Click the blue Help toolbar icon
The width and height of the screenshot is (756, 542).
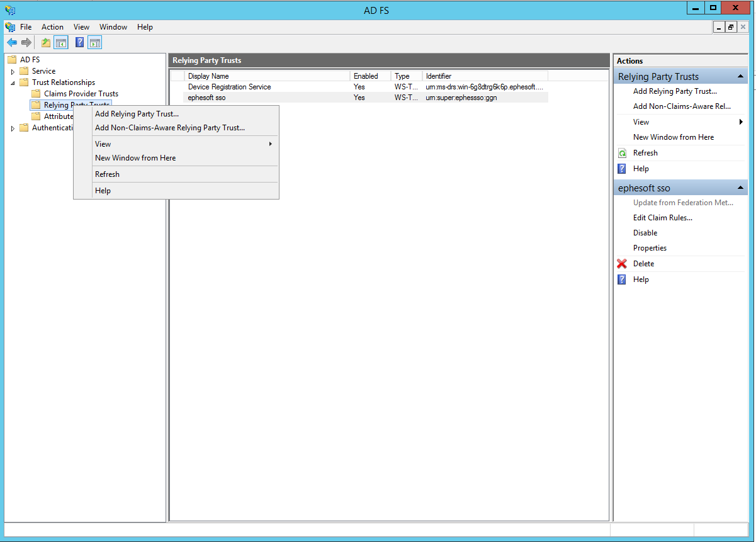80,43
